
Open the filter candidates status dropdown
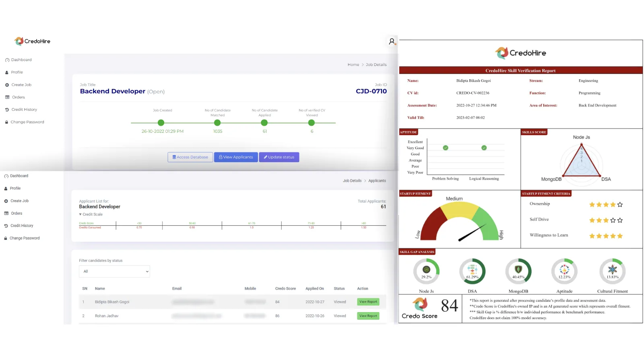click(114, 271)
